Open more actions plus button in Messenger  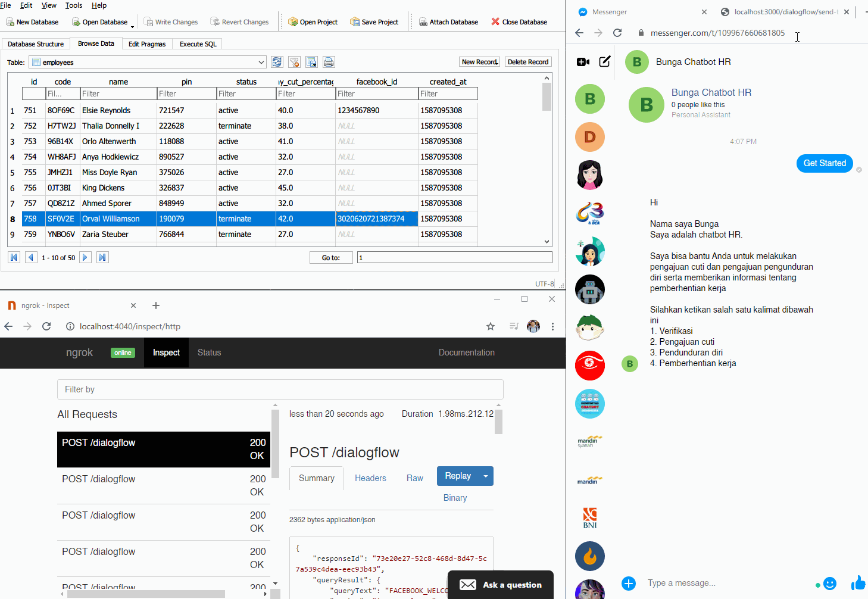[629, 584]
